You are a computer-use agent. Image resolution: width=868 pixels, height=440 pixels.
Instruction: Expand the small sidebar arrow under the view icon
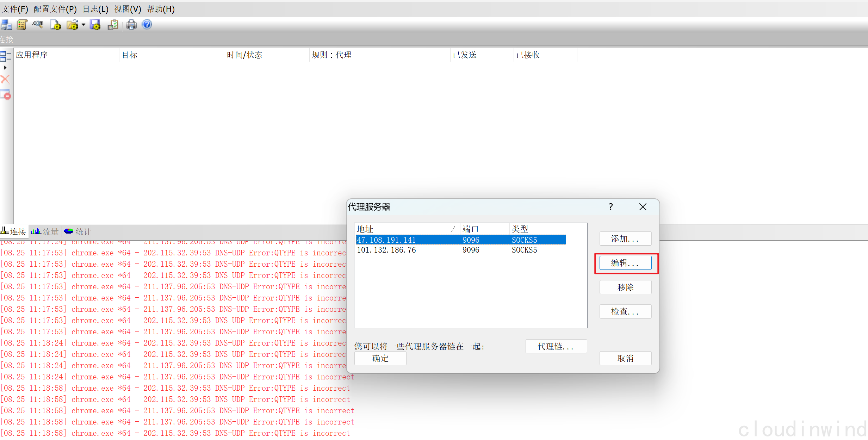(x=5, y=68)
